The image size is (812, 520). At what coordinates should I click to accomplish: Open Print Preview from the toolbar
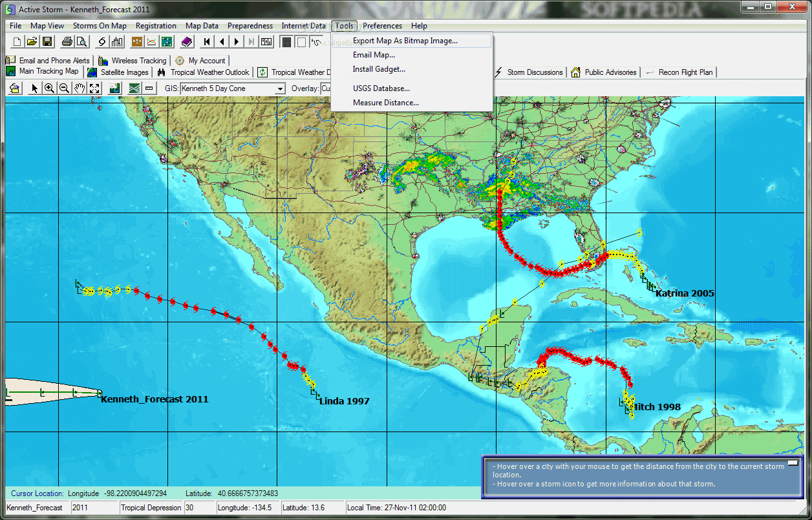click(x=81, y=42)
